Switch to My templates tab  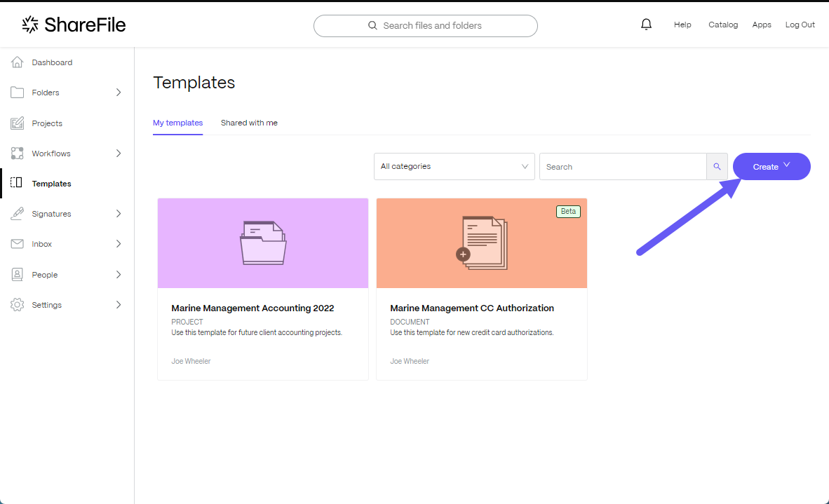pos(177,123)
